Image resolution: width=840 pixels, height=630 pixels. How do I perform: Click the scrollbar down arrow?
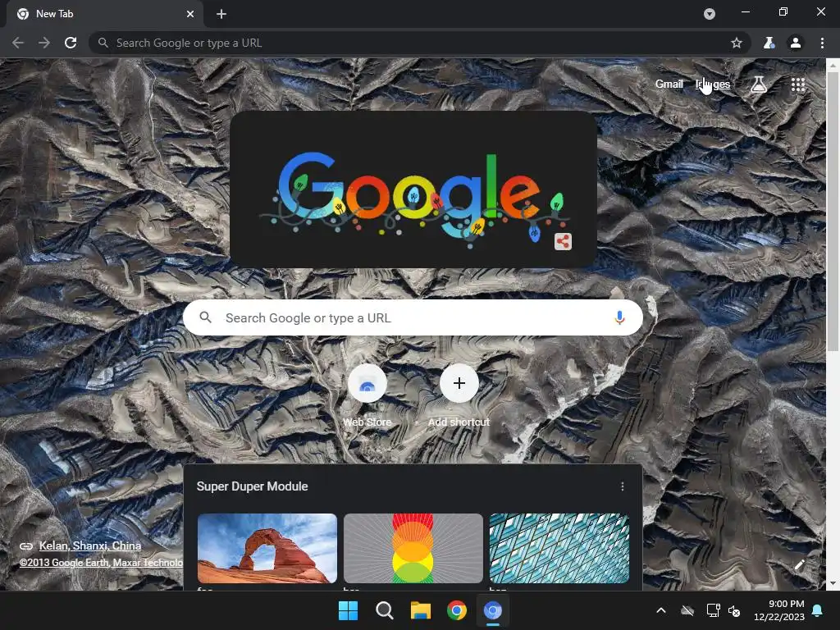coord(833,584)
